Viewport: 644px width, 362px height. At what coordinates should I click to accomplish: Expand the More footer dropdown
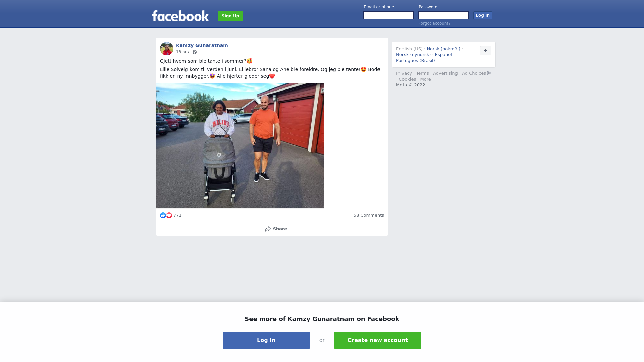click(x=427, y=79)
